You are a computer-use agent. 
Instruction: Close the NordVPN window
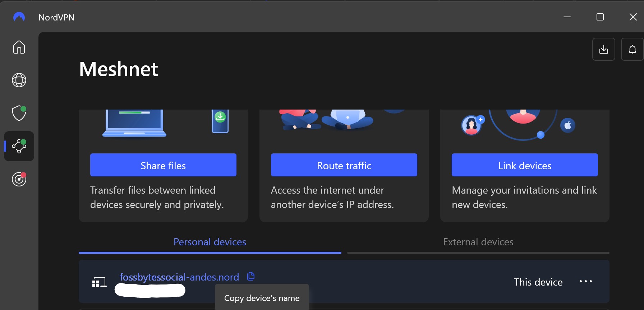633,17
